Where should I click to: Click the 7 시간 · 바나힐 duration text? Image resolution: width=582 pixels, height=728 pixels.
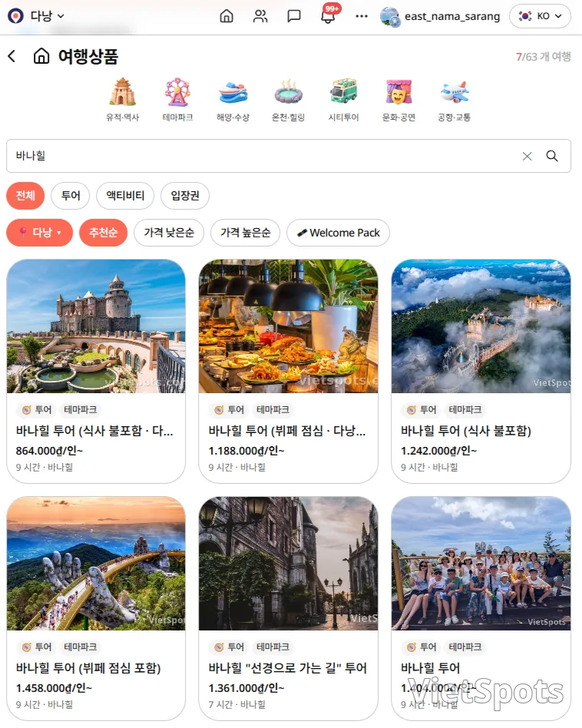[x=237, y=705]
